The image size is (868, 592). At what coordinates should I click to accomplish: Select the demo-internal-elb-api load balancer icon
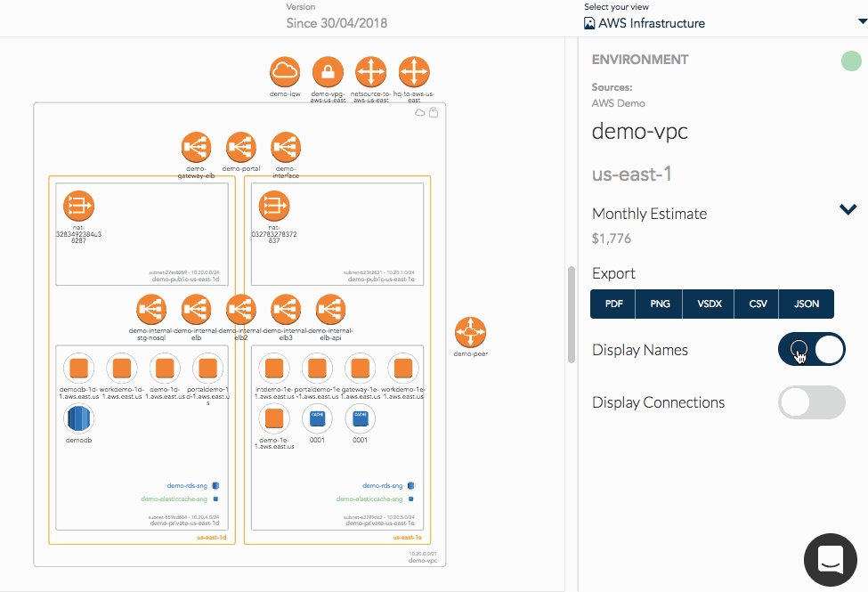click(330, 309)
